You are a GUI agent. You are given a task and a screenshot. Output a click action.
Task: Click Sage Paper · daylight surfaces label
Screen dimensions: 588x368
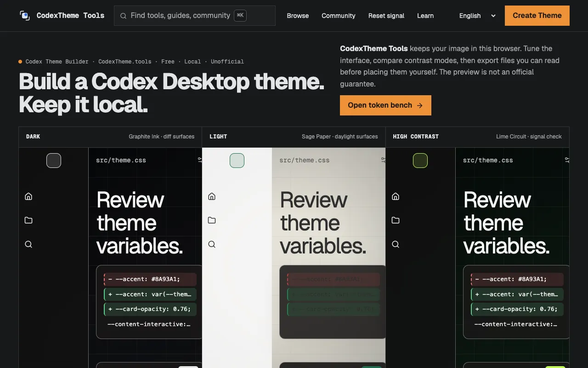[339, 137]
